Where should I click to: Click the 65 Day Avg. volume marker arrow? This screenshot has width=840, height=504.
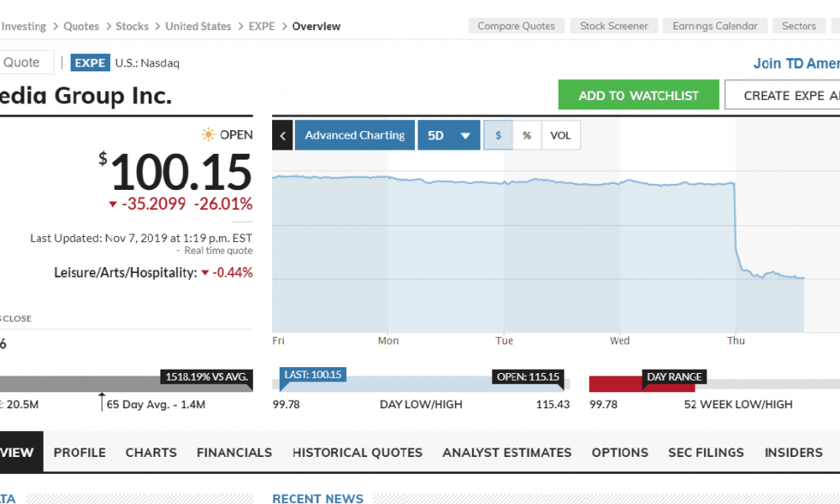click(x=102, y=402)
